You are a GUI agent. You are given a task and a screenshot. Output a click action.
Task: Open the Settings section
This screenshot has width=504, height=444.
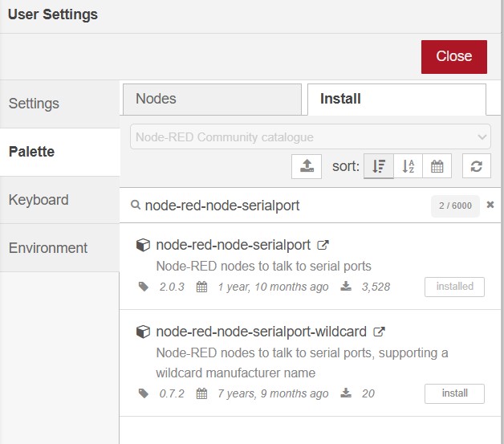point(59,104)
